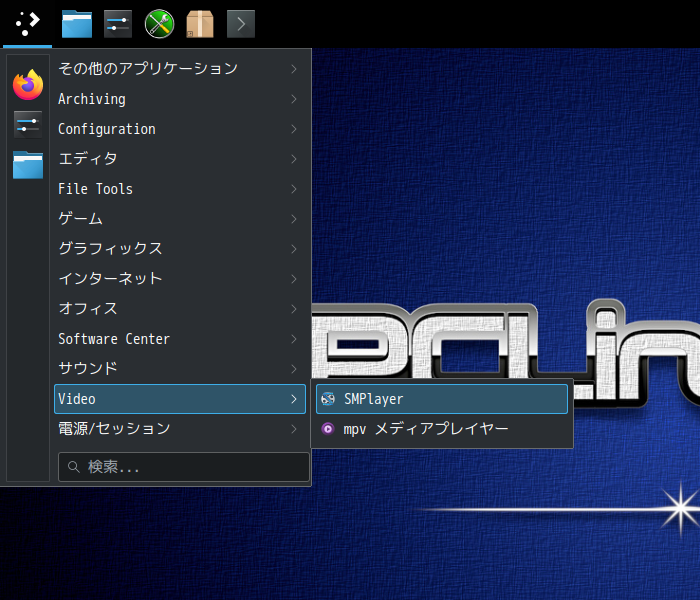Expand arrow next to インターネット
Viewport: 700px width, 600px height.
tap(294, 279)
